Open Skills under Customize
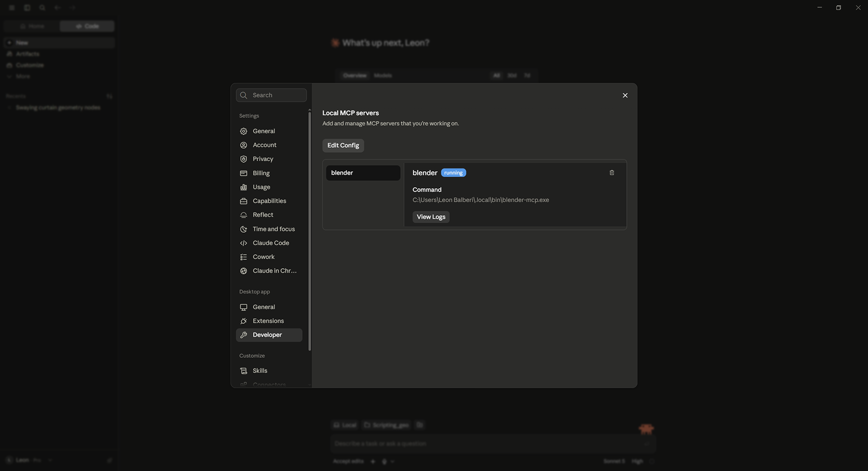This screenshot has width=868, height=471. point(269,371)
